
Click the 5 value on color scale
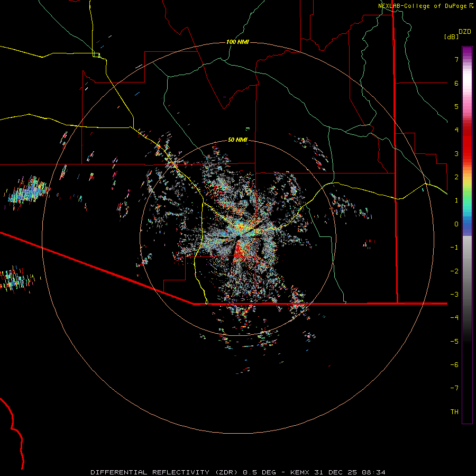click(x=456, y=106)
